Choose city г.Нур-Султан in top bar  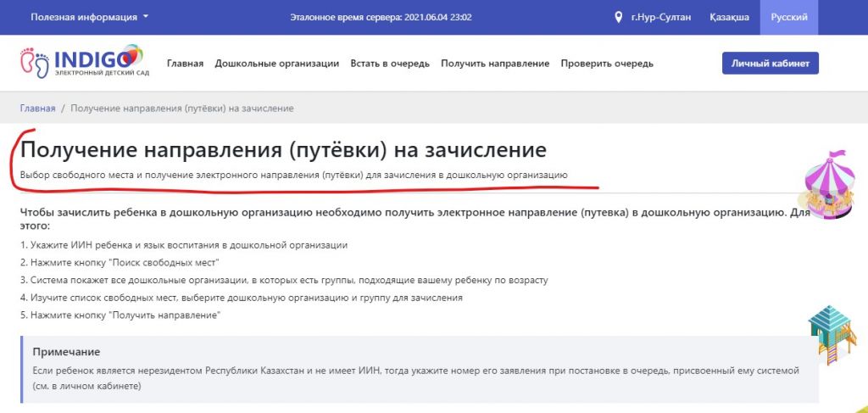[x=665, y=17]
